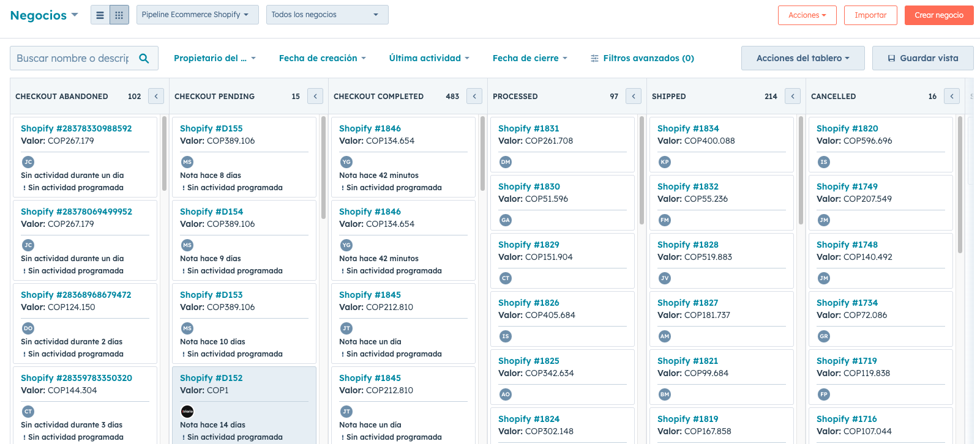The width and height of the screenshot is (980, 444).
Task: Open Fecha de creación filter
Action: [323, 58]
